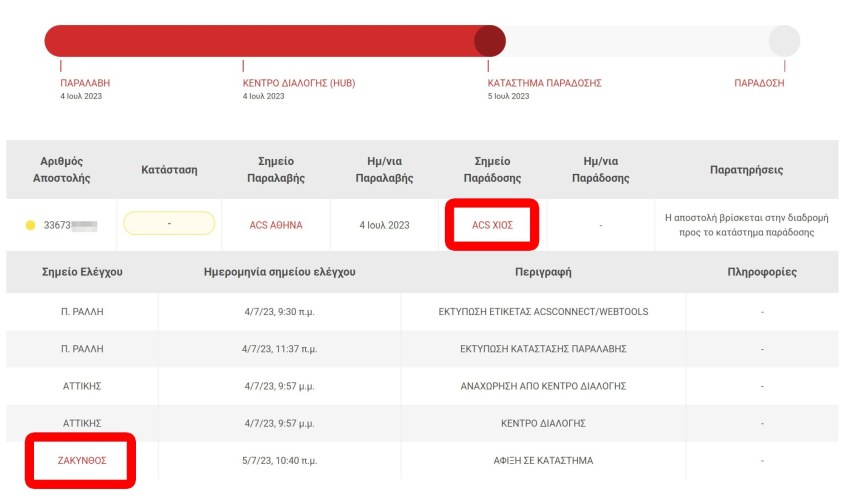Click the dark red progress bar knob

(x=490, y=41)
